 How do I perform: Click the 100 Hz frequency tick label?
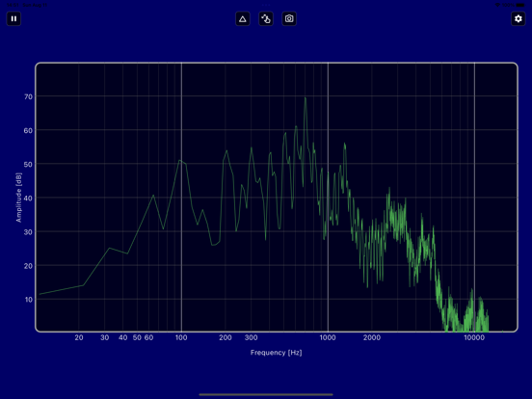pos(181,337)
